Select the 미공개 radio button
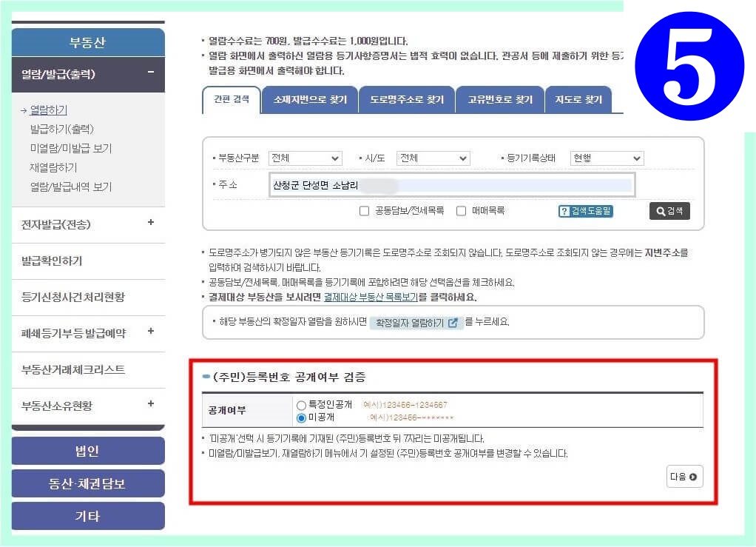This screenshot has height=547, width=756. tap(301, 417)
